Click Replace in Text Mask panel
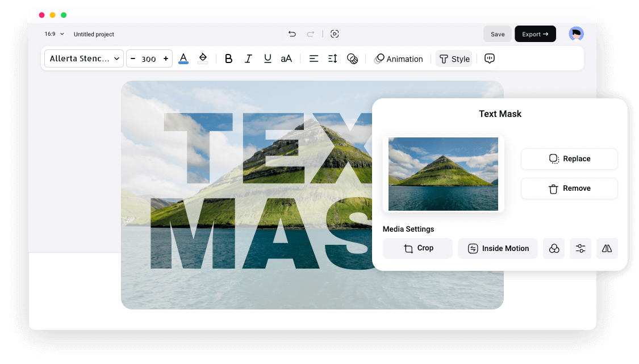The image size is (639, 364). (x=569, y=158)
